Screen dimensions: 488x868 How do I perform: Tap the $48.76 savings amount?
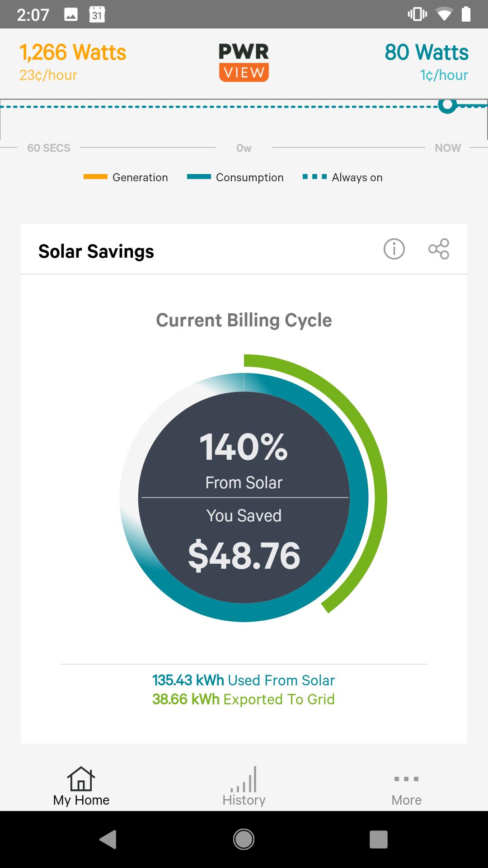(244, 556)
